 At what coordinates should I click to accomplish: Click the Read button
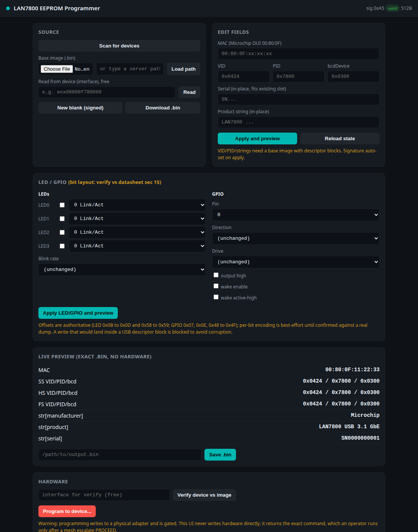[x=189, y=92]
